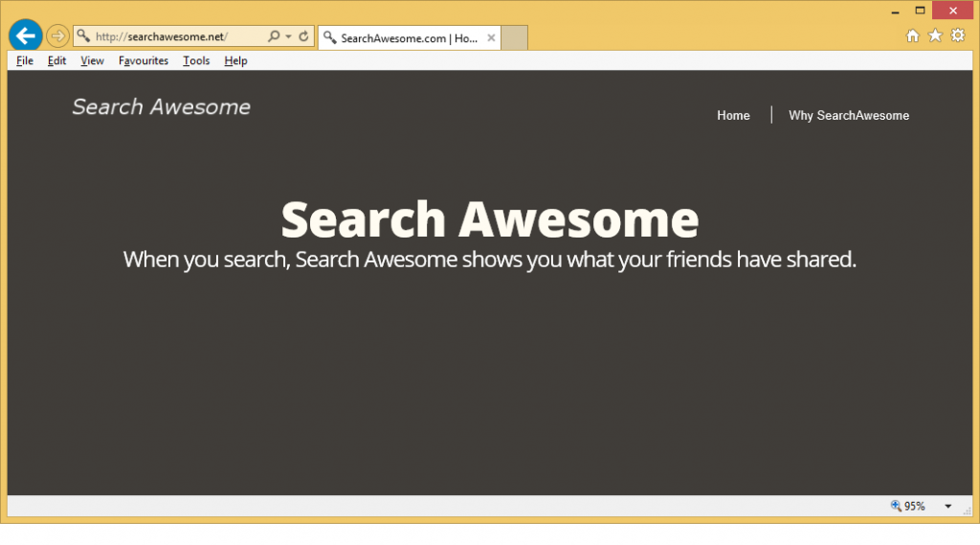Open the File menu
The width and height of the screenshot is (980, 545).
click(25, 60)
